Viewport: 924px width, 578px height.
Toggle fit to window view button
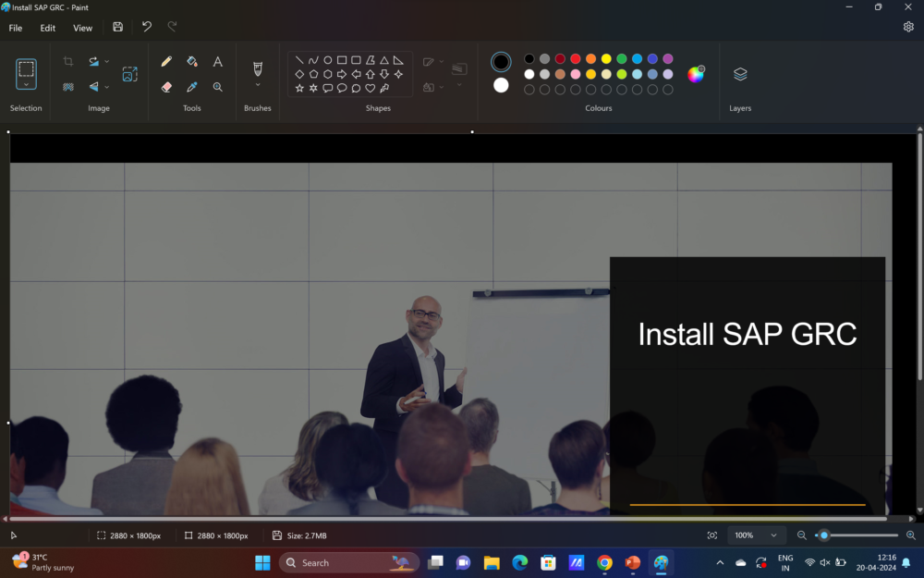pyautogui.click(x=711, y=535)
